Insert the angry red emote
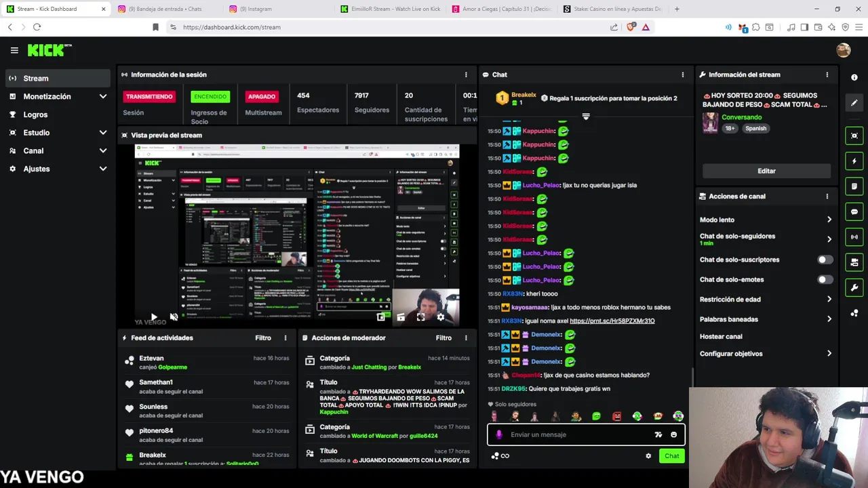Viewport: 868px width, 488px height. tap(616, 416)
